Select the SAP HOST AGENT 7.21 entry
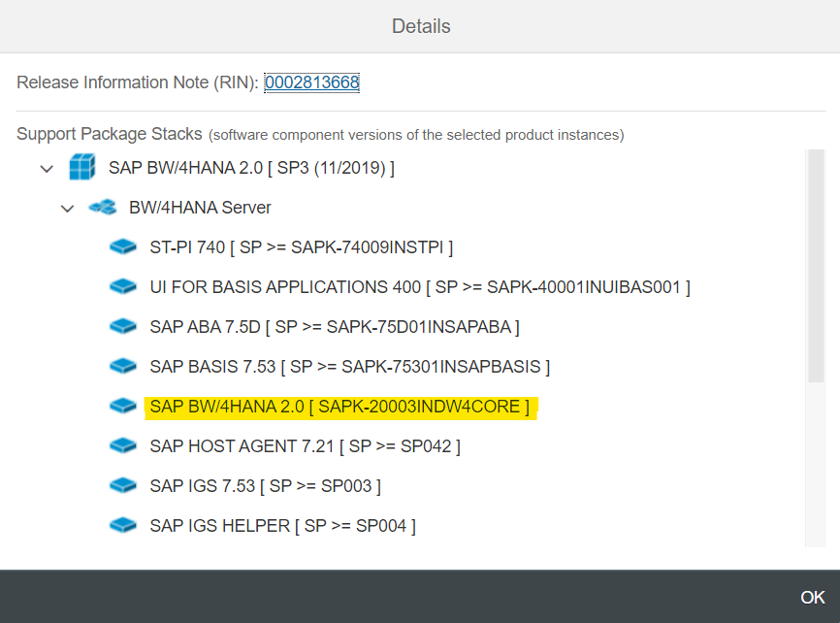The height and width of the screenshot is (623, 840). [305, 446]
